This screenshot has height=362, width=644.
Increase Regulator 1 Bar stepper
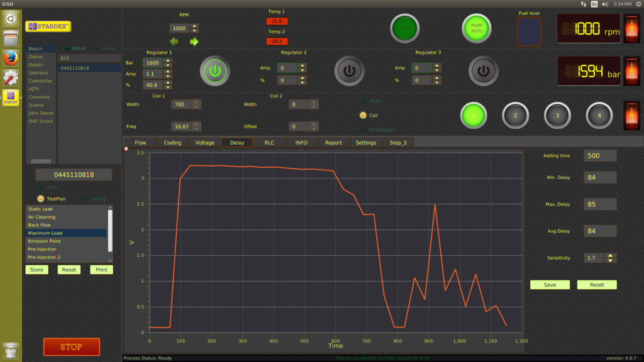167,60
